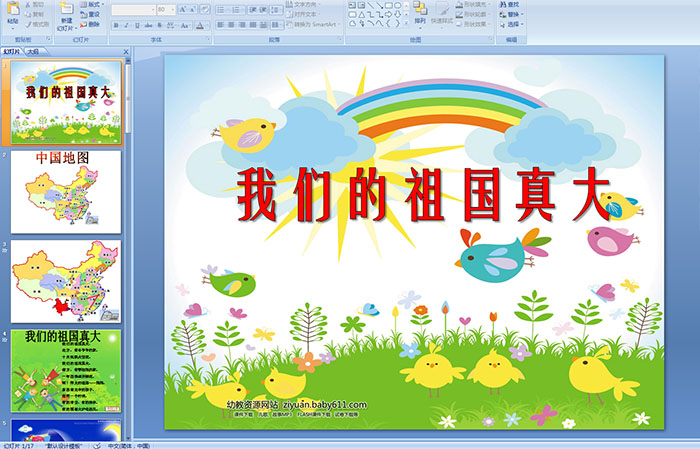Expand the shapes gallery More arrow
This screenshot has width=700, height=449.
tap(406, 23)
